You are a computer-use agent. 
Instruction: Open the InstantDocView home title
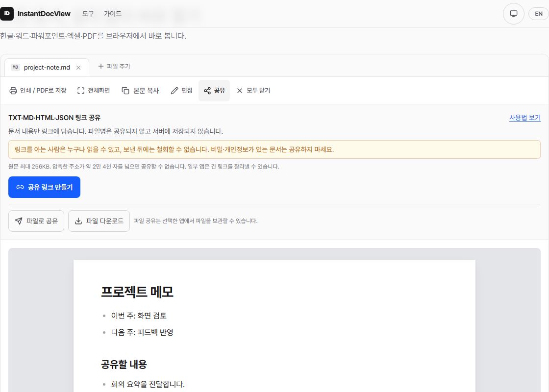pyautogui.click(x=44, y=14)
